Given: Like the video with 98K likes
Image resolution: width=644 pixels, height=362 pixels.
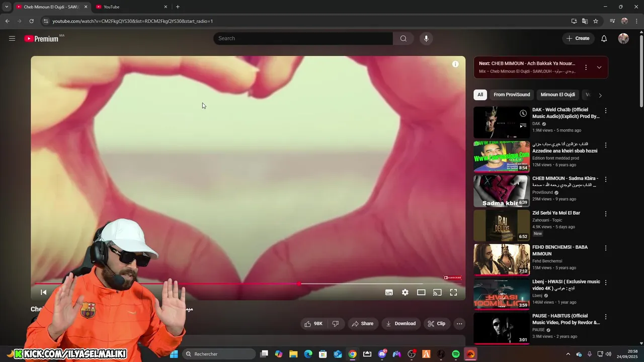Looking at the screenshot, I should [x=313, y=324].
